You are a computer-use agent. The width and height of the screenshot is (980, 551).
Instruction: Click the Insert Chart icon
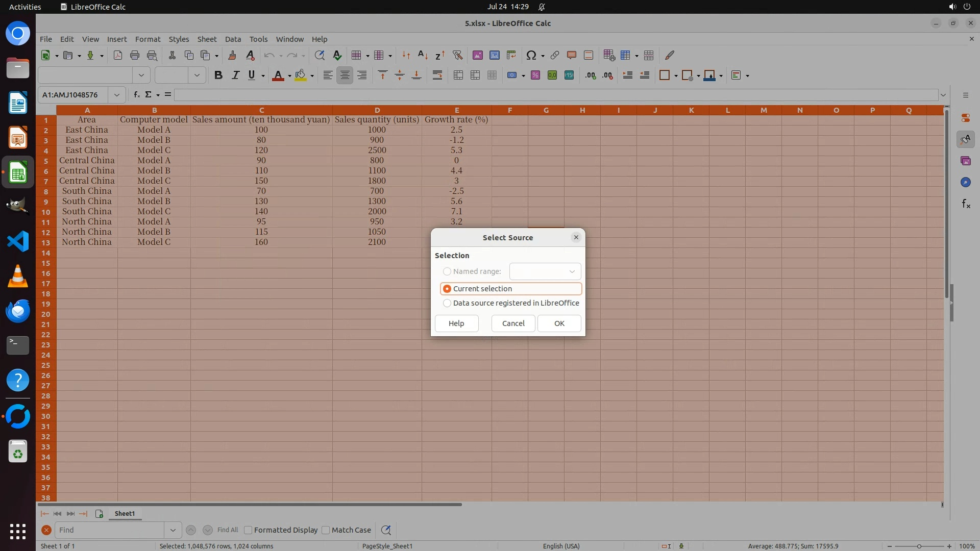click(x=494, y=55)
